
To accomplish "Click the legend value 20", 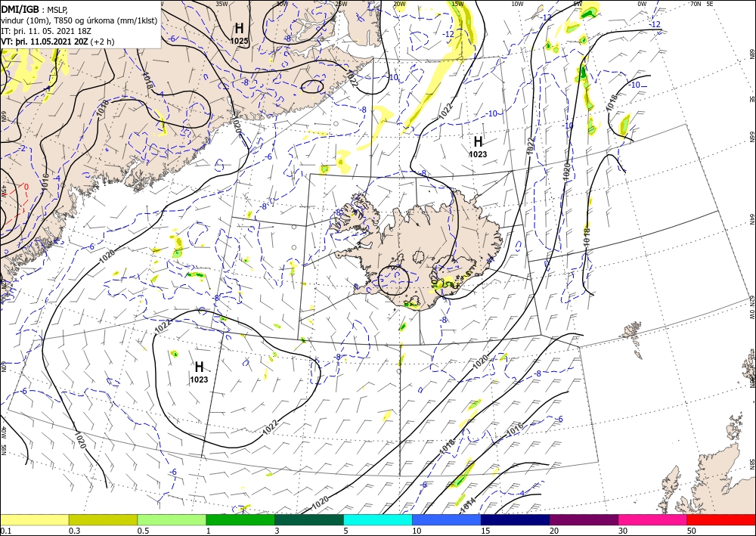I will click(554, 531).
